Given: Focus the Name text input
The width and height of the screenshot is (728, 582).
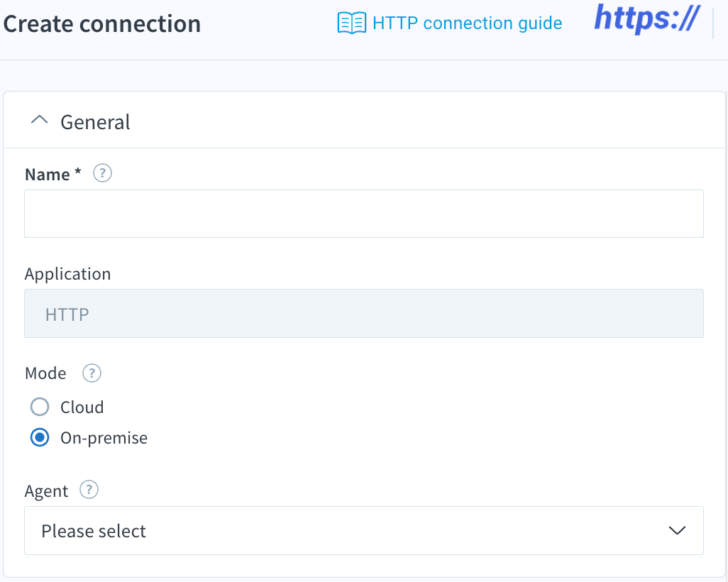Looking at the screenshot, I should coord(364,214).
